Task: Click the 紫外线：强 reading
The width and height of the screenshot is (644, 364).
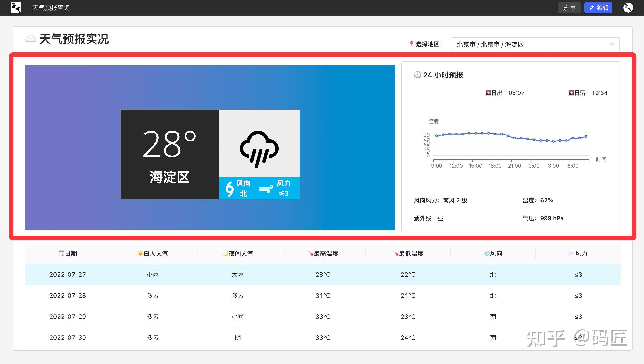Action: click(x=429, y=218)
